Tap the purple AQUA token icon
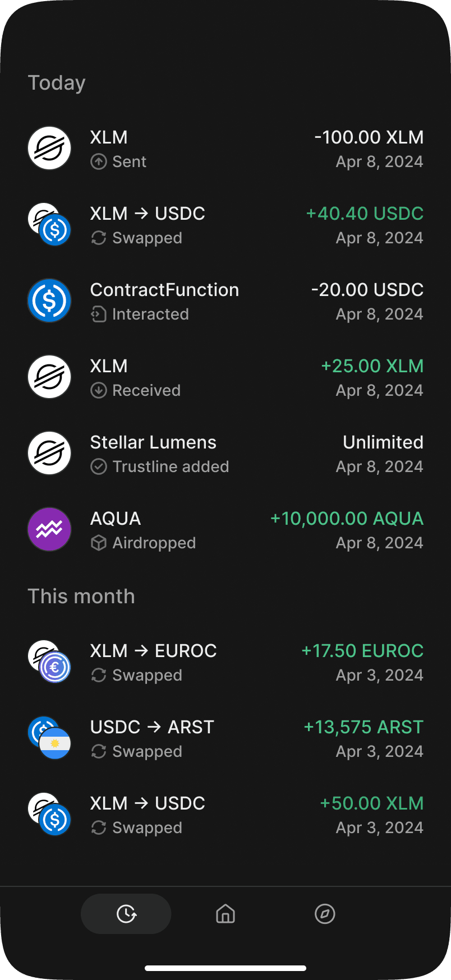The height and width of the screenshot is (980, 451). click(x=49, y=529)
